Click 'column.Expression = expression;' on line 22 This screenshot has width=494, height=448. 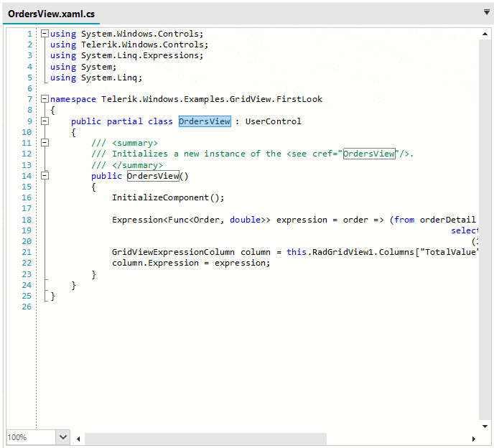coord(191,263)
